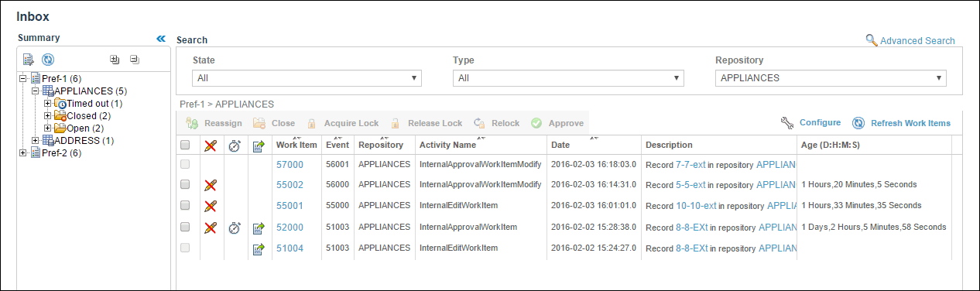The height and width of the screenshot is (291, 980).
Task: Open work item 57000 link
Action: click(x=290, y=165)
